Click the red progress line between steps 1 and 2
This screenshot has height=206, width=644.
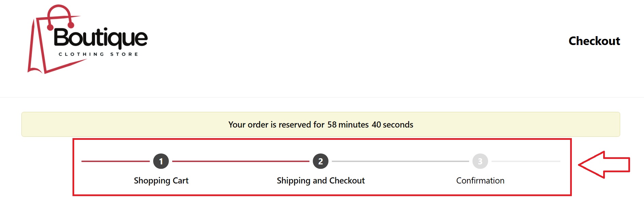tap(241, 161)
